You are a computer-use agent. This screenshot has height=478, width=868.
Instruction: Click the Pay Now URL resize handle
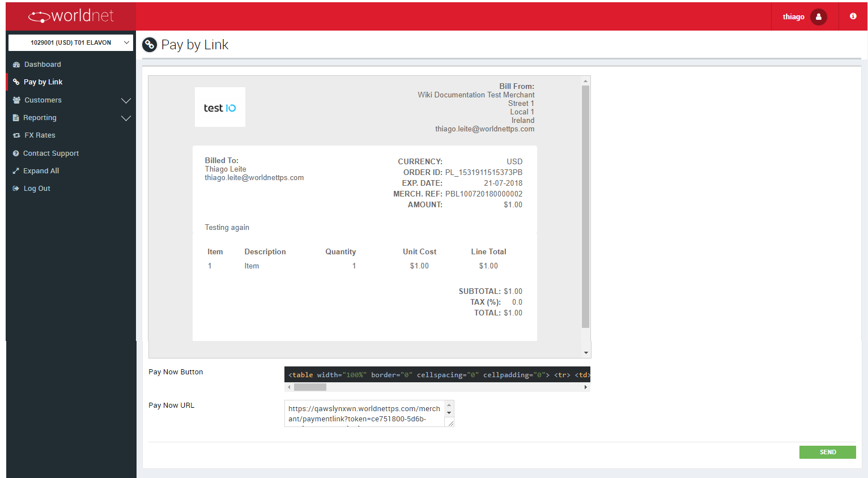point(450,423)
